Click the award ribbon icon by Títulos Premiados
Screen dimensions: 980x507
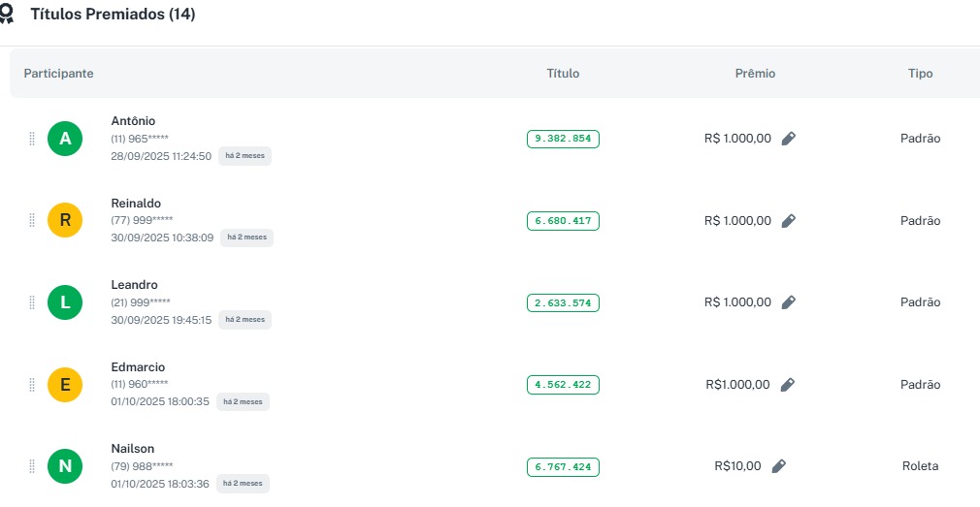pyautogui.click(x=7, y=15)
